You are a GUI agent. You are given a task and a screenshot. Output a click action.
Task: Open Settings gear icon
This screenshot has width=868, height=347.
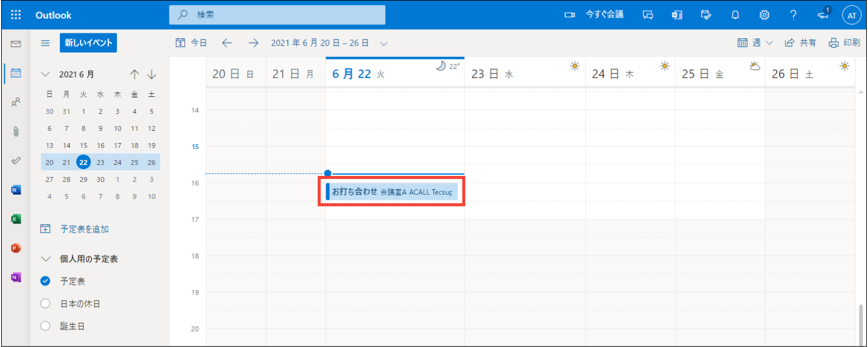coord(764,15)
